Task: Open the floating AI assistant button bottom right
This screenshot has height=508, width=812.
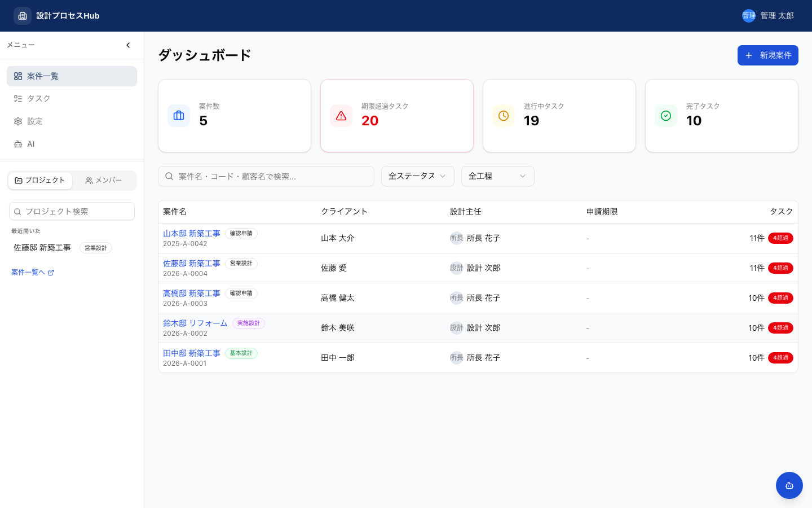Action: point(789,485)
